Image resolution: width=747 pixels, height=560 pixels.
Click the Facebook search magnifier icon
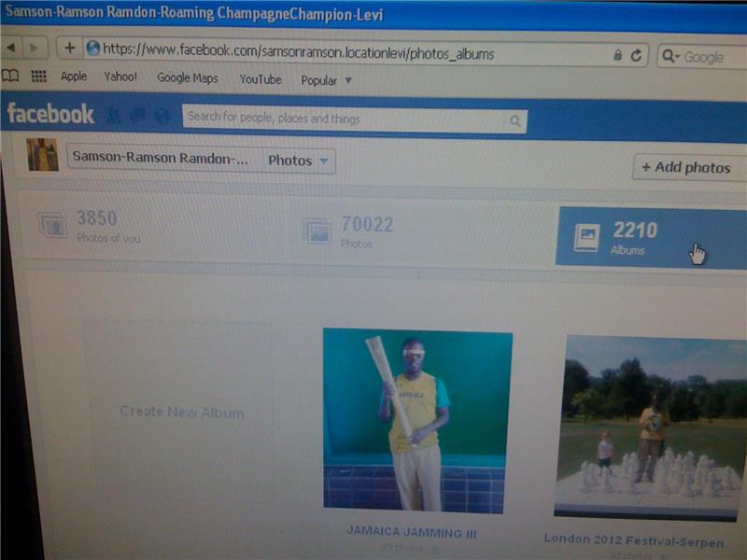point(515,121)
